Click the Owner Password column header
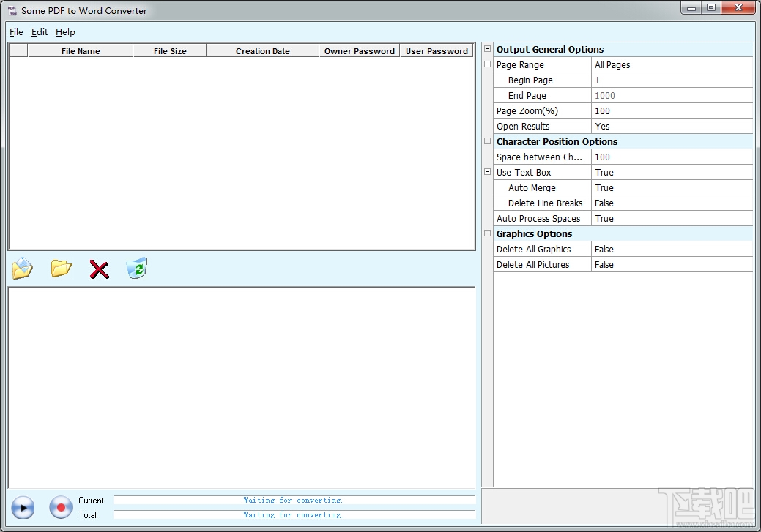Viewport: 761px width, 532px height. pyautogui.click(x=360, y=51)
